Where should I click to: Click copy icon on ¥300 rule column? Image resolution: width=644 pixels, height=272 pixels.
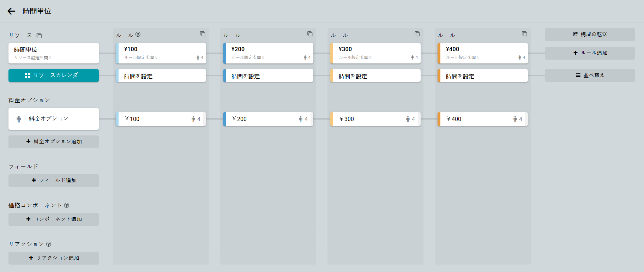click(x=417, y=34)
